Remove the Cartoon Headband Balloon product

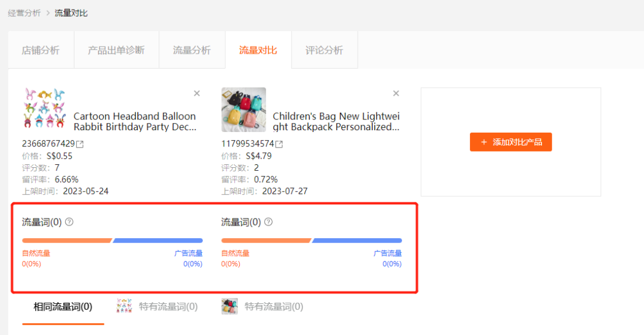[x=197, y=93]
